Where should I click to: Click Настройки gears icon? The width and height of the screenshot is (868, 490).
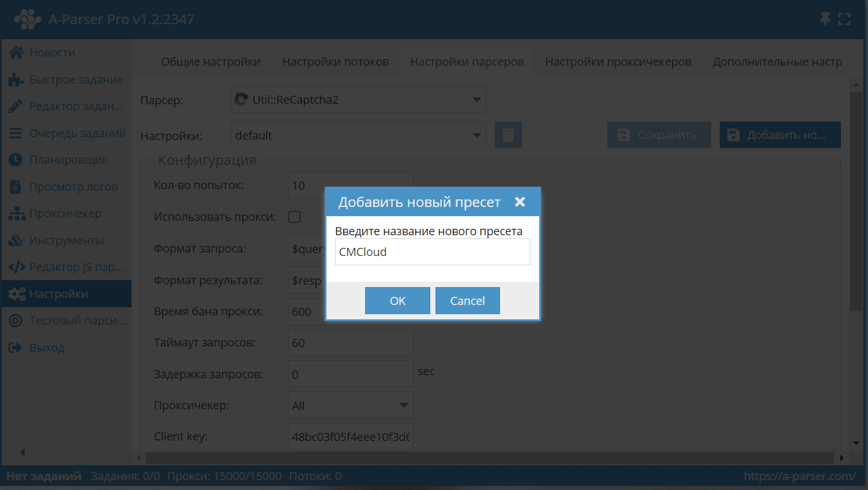point(17,294)
